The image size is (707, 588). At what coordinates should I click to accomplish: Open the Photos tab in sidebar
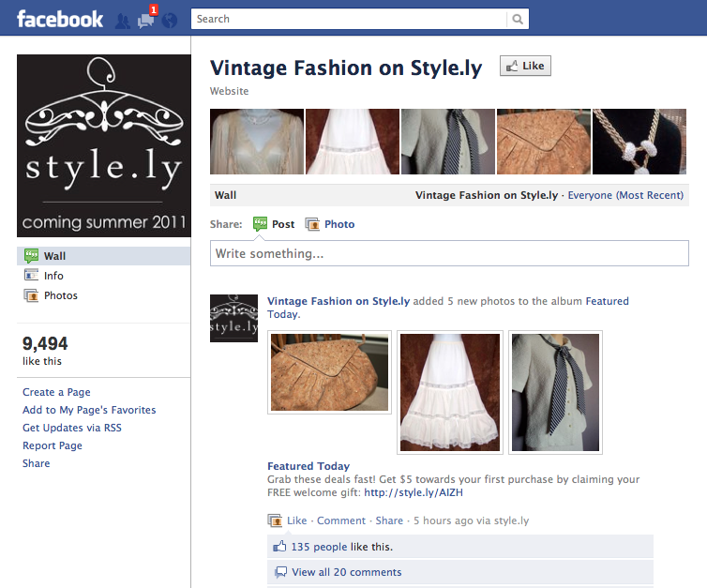[60, 295]
